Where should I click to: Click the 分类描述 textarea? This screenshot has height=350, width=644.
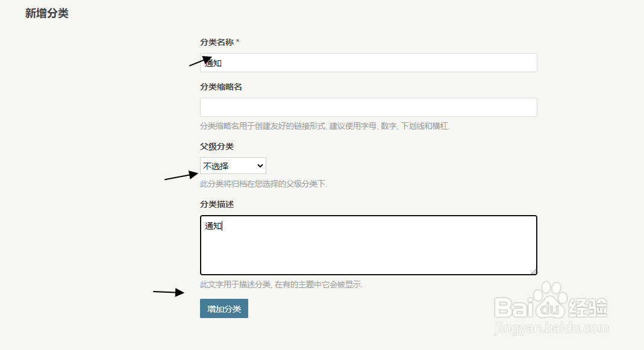(369, 245)
